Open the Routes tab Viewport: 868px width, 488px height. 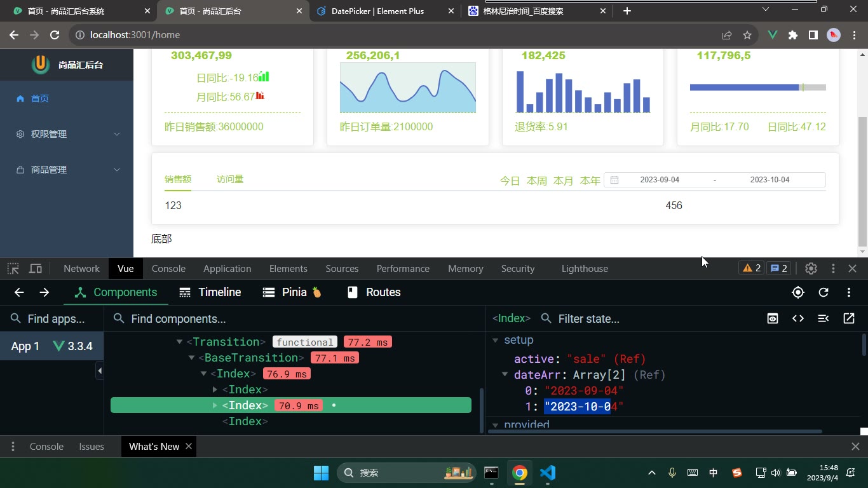374,292
